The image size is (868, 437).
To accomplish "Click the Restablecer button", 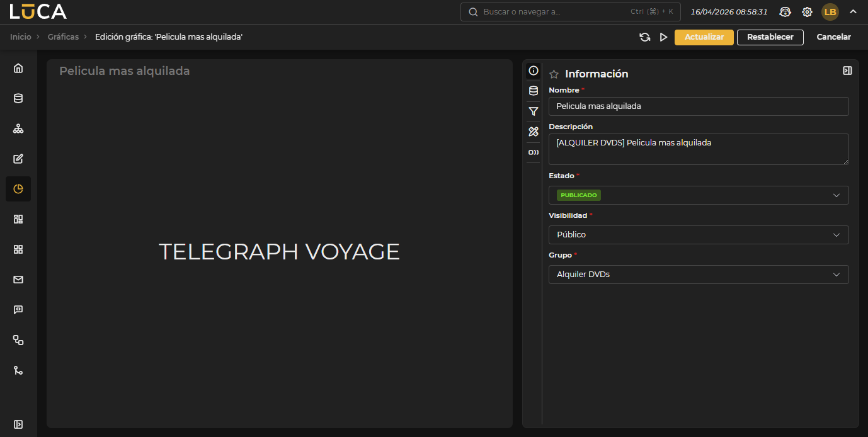I will (x=770, y=37).
